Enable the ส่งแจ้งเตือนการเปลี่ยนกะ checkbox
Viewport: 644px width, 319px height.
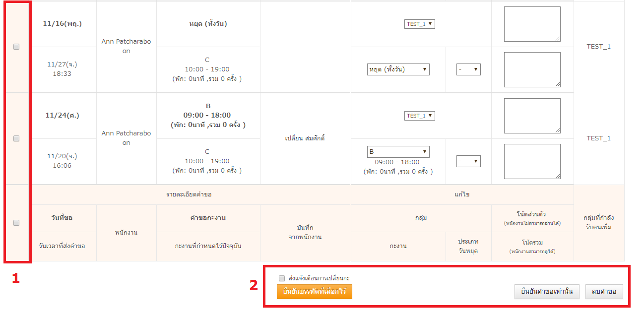[282, 278]
